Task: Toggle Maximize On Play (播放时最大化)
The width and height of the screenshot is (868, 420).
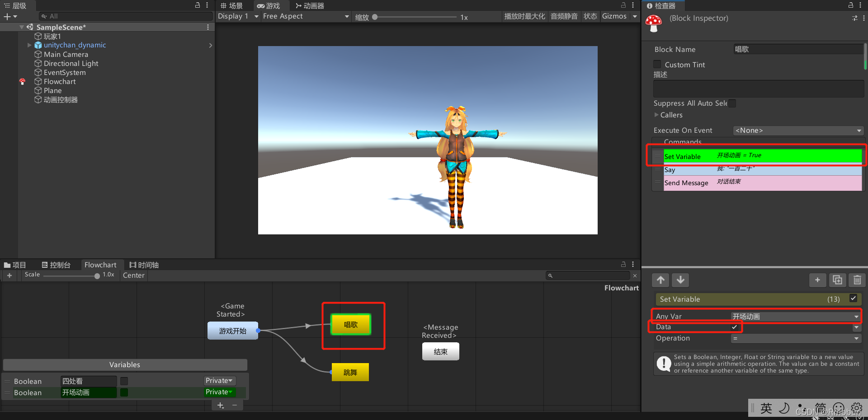Action: click(524, 16)
